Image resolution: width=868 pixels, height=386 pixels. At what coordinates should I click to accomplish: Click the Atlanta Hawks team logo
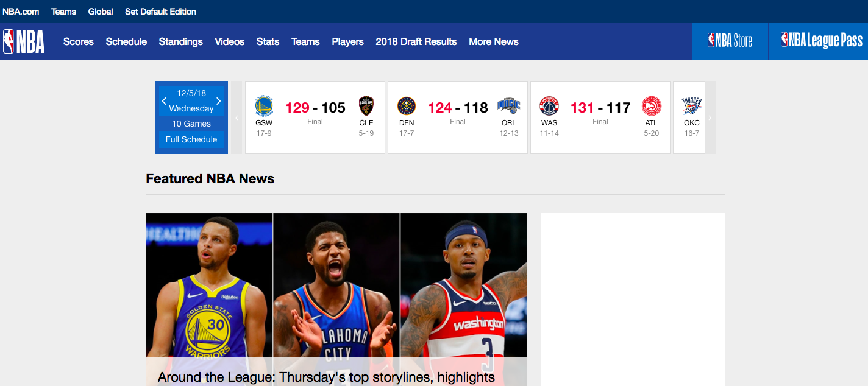click(652, 106)
